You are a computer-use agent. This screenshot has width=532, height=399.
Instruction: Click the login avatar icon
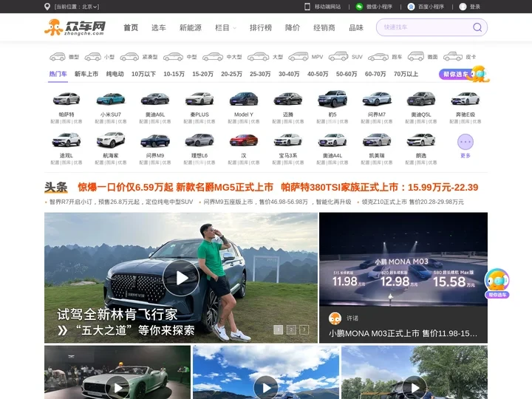[463, 7]
